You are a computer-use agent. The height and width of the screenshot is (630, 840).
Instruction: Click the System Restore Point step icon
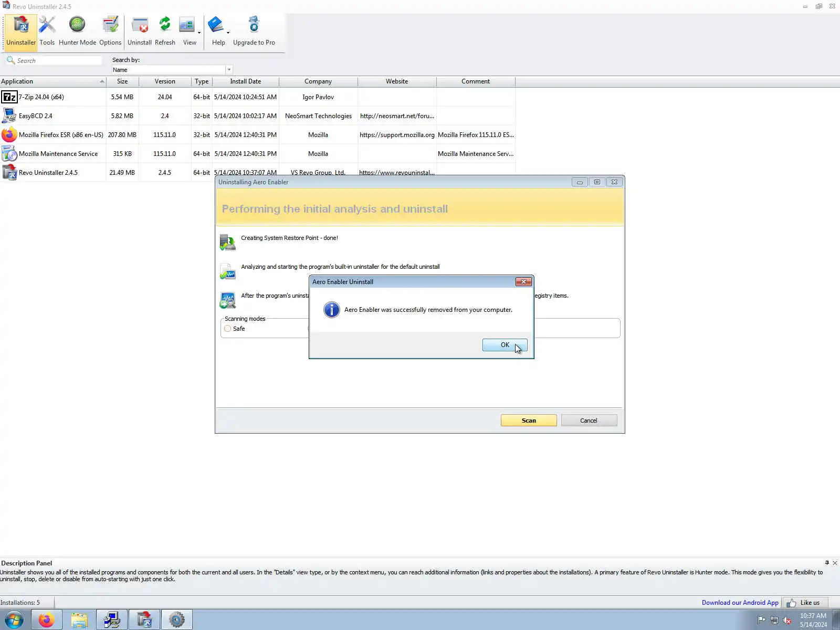pos(227,242)
